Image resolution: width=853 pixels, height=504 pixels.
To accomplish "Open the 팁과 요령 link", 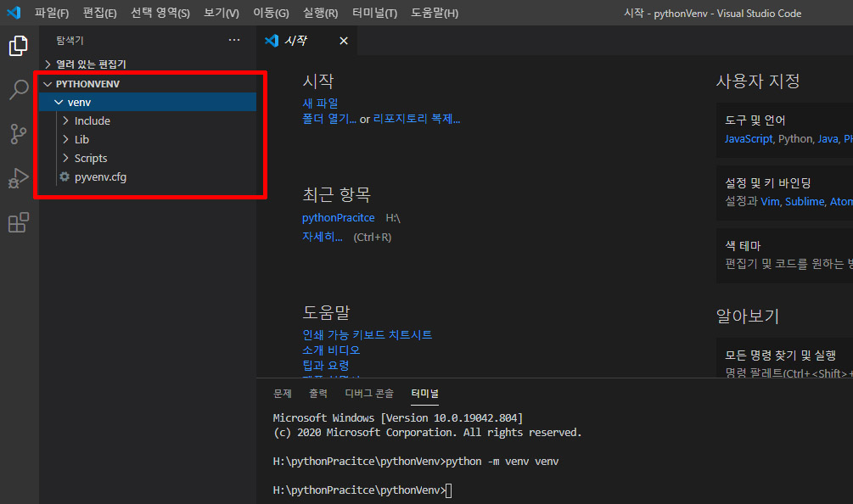I will (326, 365).
